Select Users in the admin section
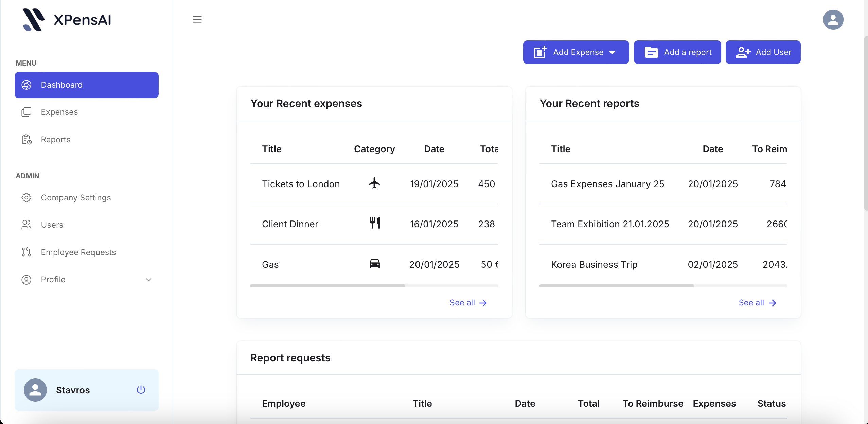This screenshot has width=868, height=424. (x=52, y=225)
